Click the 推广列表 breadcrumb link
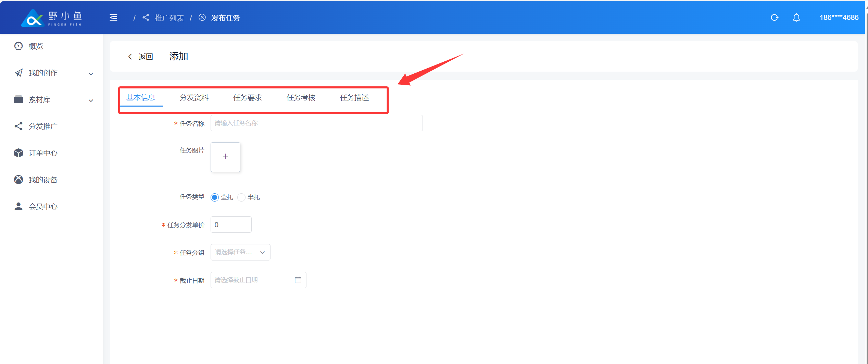Image resolution: width=868 pixels, height=364 pixels. (169, 18)
